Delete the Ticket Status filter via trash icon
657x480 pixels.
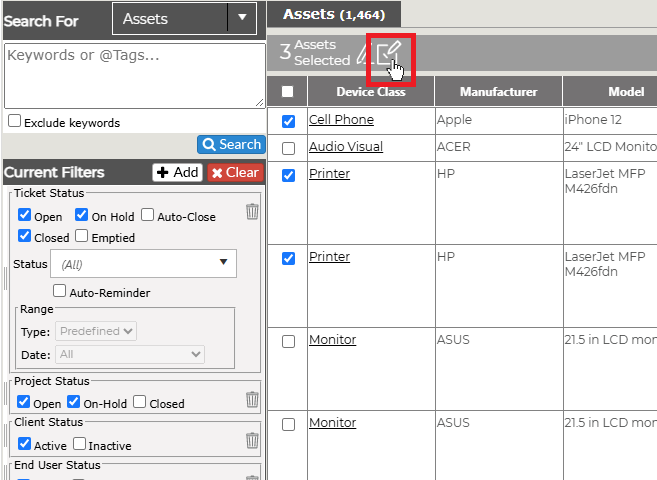click(252, 212)
